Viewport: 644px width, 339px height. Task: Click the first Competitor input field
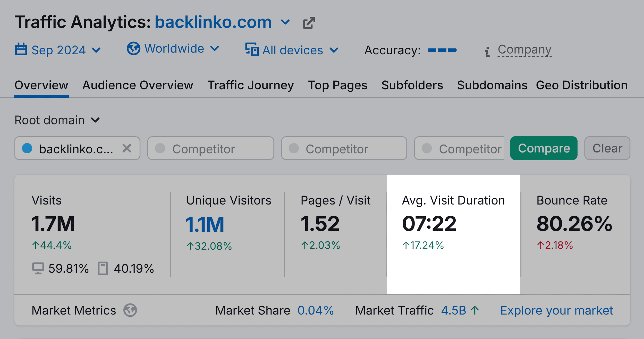tap(211, 148)
